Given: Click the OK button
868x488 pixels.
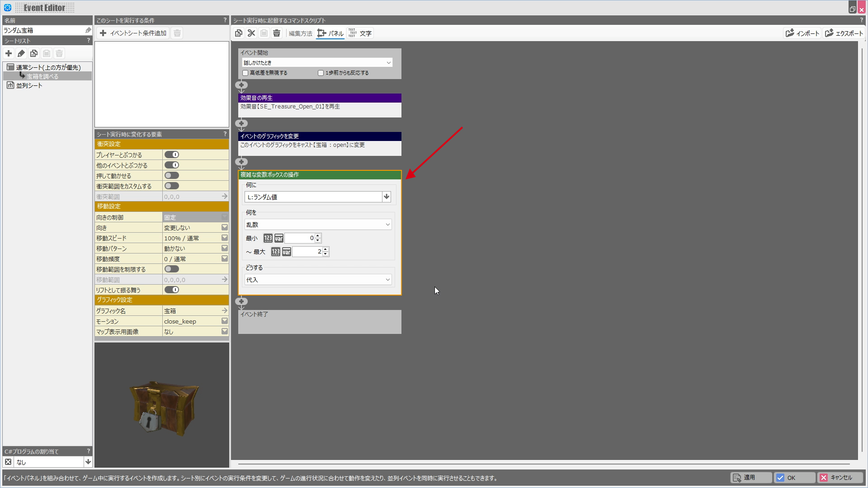Looking at the screenshot, I should click(794, 478).
